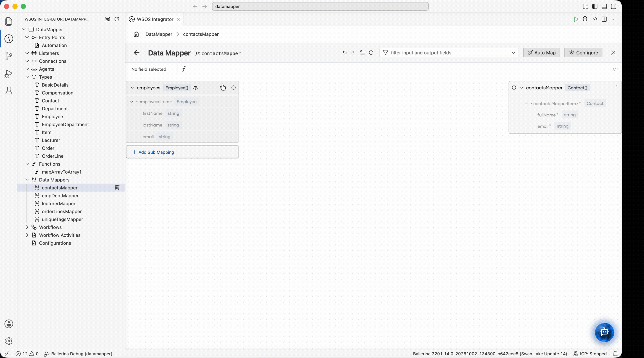Click the clear mappings icon in toolbar
Viewport: 644px width, 358px height.
pos(362,53)
